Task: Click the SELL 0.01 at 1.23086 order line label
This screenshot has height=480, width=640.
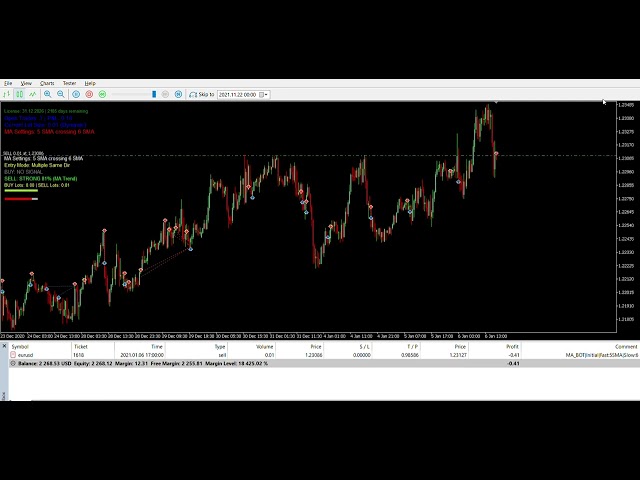Action: pyautogui.click(x=23, y=153)
